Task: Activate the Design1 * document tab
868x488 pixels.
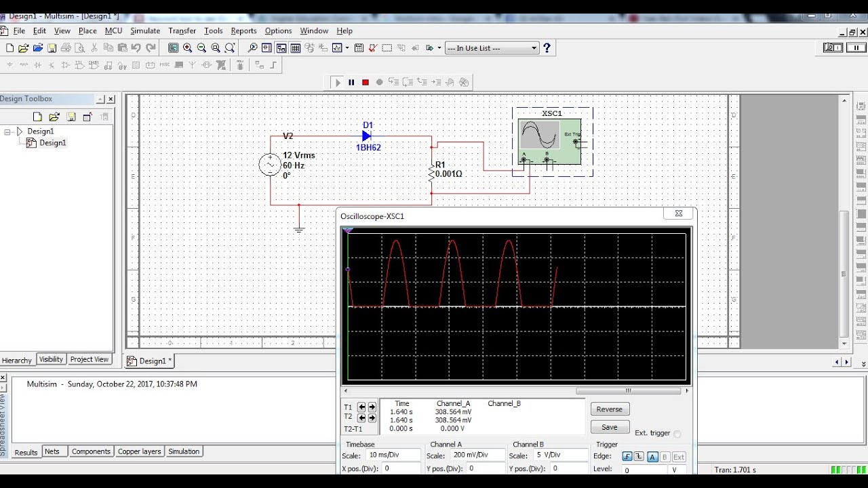Action: pyautogui.click(x=150, y=361)
